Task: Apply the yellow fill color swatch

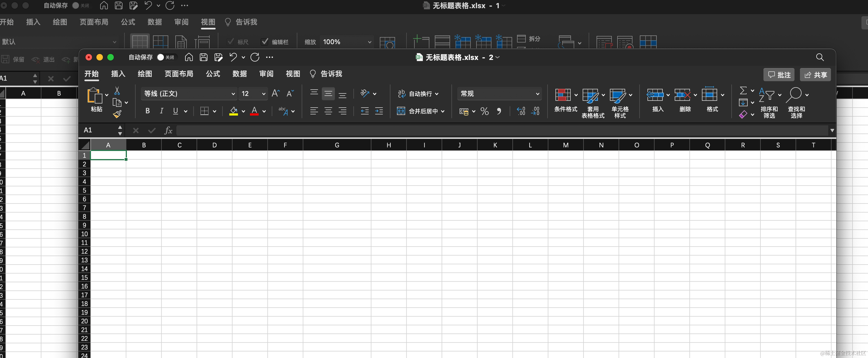Action: click(234, 111)
